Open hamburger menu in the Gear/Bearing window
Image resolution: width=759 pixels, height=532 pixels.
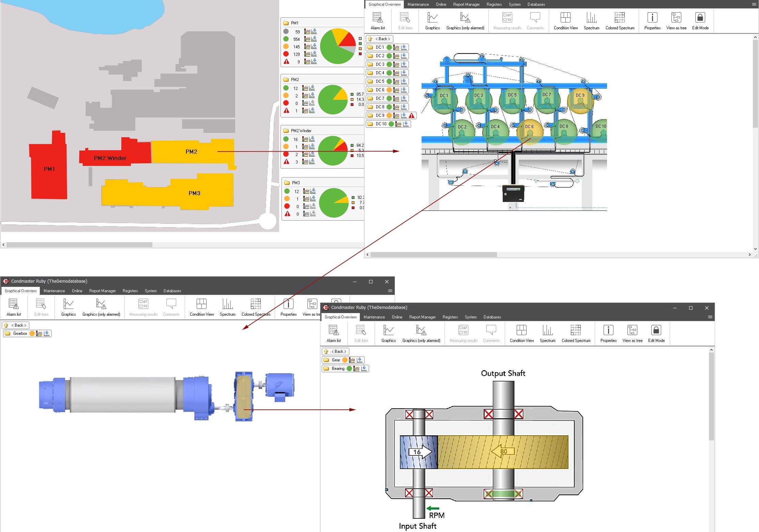click(710, 317)
